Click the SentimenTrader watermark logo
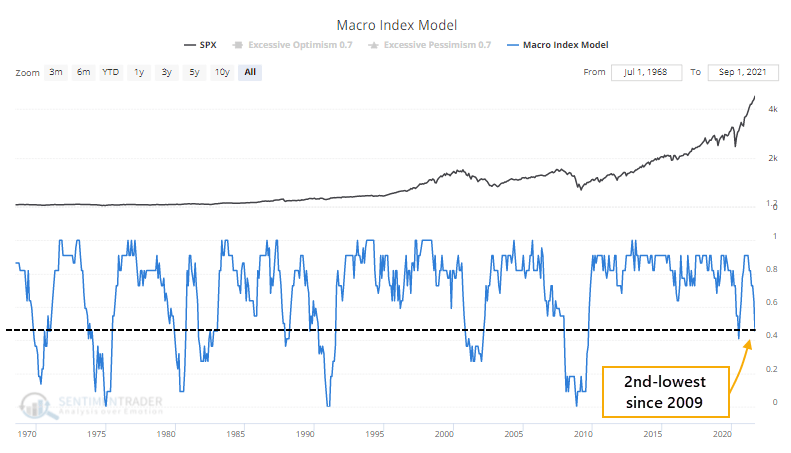The width and height of the screenshot is (791, 453). (91, 405)
